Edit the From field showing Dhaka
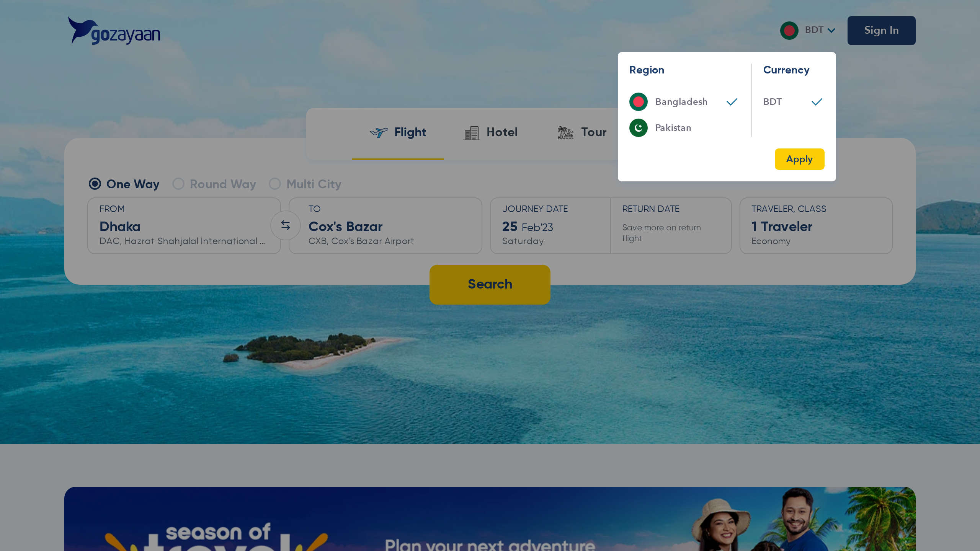 tap(184, 226)
